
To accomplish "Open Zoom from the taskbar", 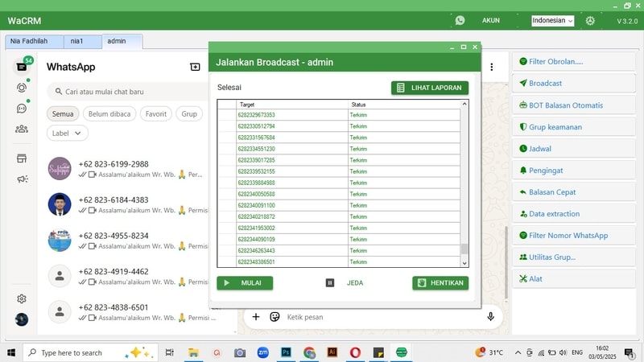I will (263, 352).
